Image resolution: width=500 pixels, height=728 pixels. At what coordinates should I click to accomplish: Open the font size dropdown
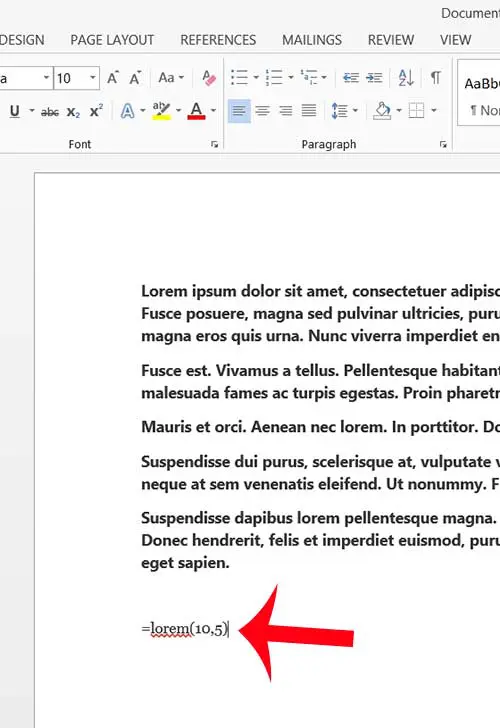[x=93, y=78]
